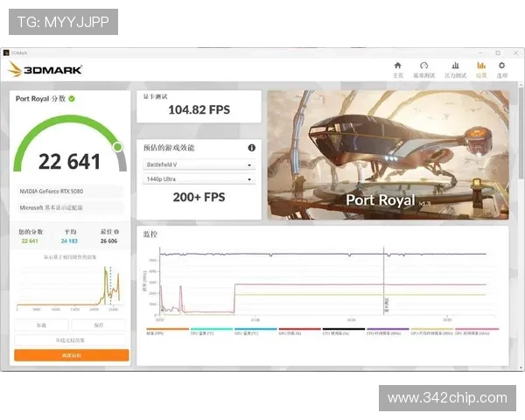Screen dimensions: 525x420
Task: Open the Options (选项) gear icon
Action: pos(501,68)
